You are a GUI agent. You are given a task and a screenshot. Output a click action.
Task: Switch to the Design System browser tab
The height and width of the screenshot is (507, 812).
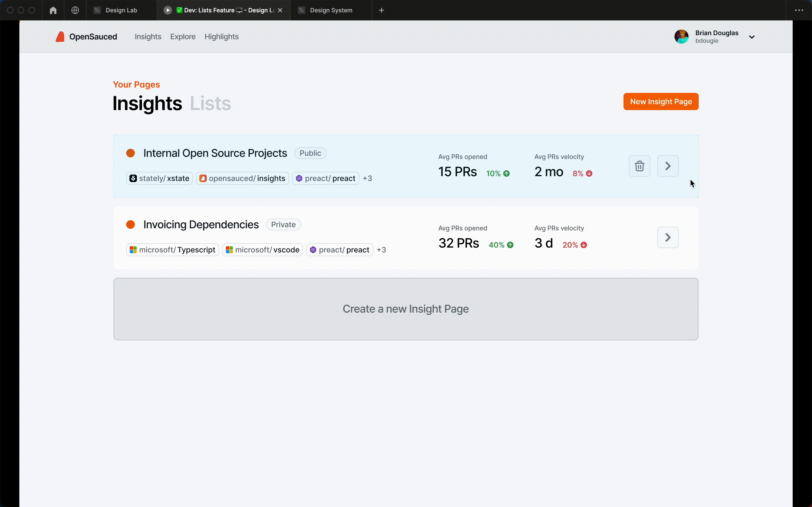point(331,10)
